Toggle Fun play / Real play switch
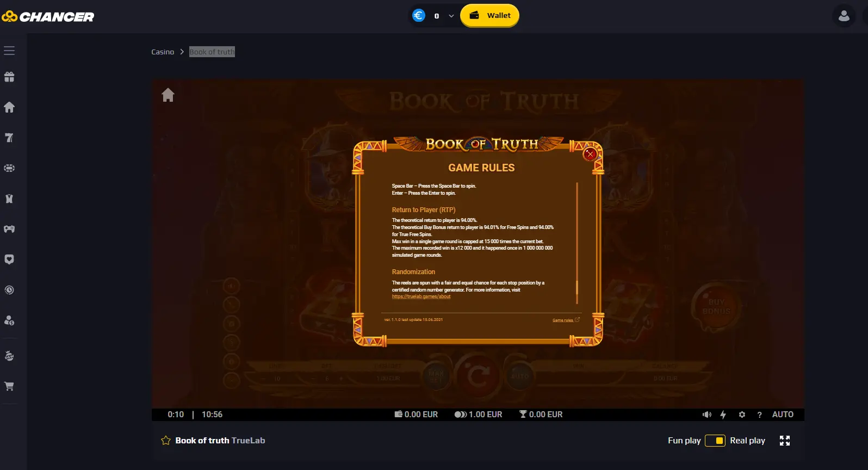868x470 pixels. click(715, 441)
